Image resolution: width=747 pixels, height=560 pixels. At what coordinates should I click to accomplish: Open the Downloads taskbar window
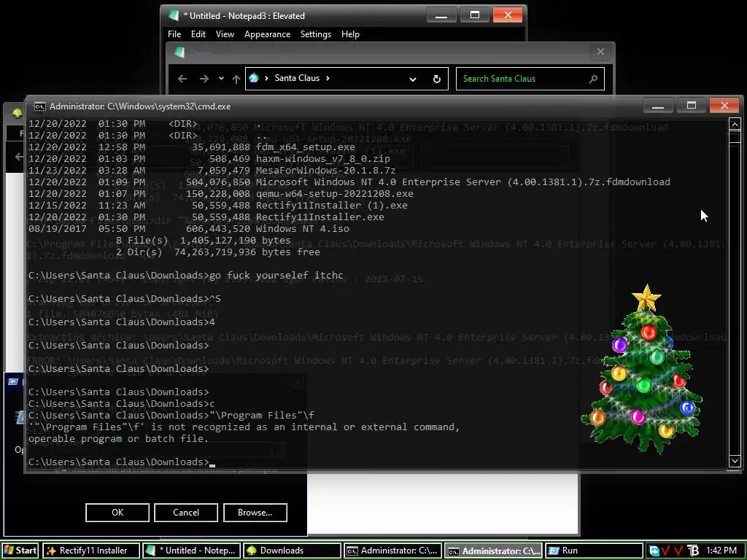coord(292,551)
